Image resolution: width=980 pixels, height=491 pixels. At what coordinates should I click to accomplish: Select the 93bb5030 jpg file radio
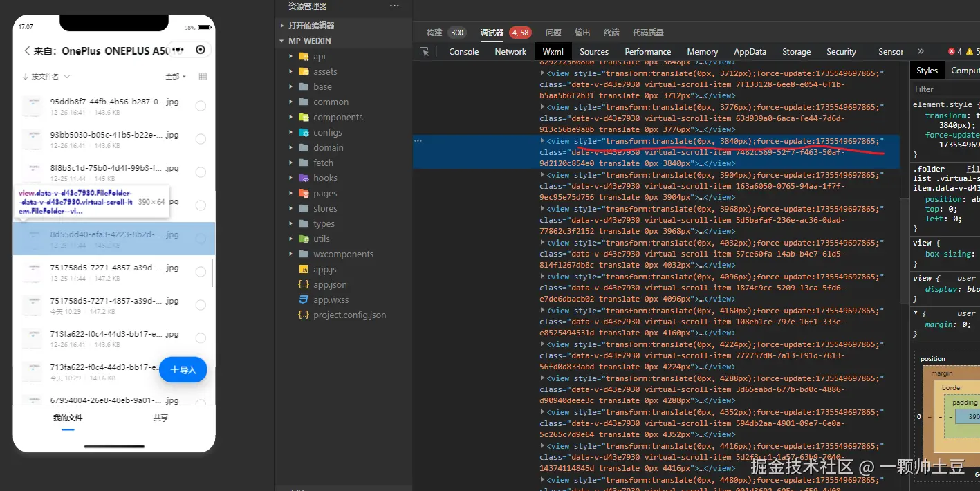point(201,139)
